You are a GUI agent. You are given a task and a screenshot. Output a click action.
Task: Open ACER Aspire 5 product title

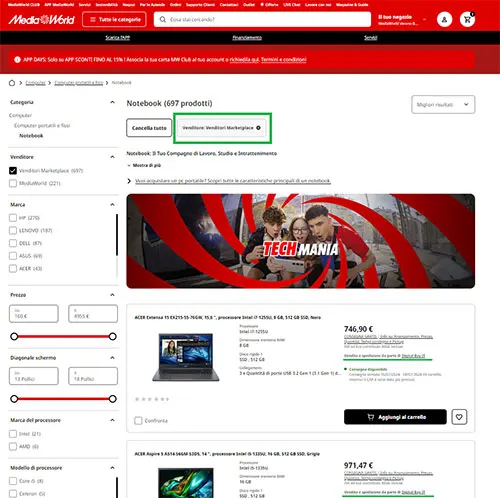tap(227, 454)
